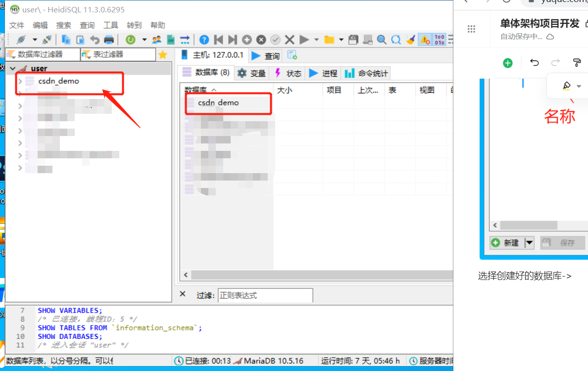Open the 工具 menu
The width and height of the screenshot is (588, 371).
[111, 25]
